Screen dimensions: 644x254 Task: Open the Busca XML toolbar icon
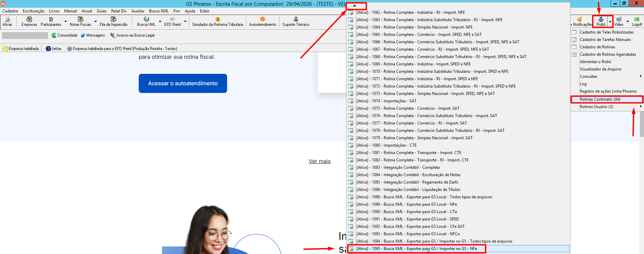coord(146,21)
